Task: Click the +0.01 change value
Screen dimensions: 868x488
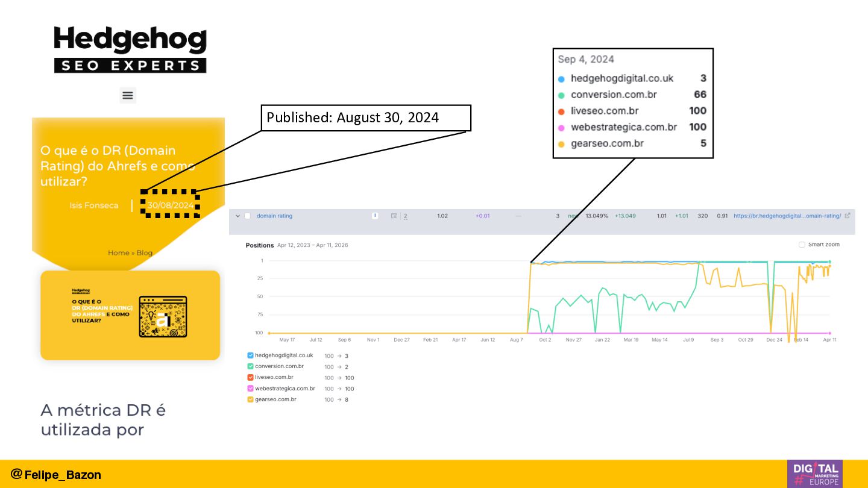Action: (x=482, y=216)
